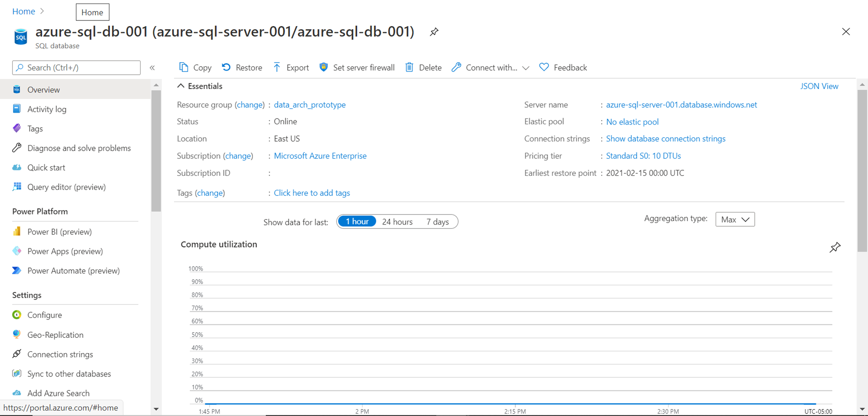Select the 1 hour time range
Viewport: 868px width, 416px height.
pos(357,221)
